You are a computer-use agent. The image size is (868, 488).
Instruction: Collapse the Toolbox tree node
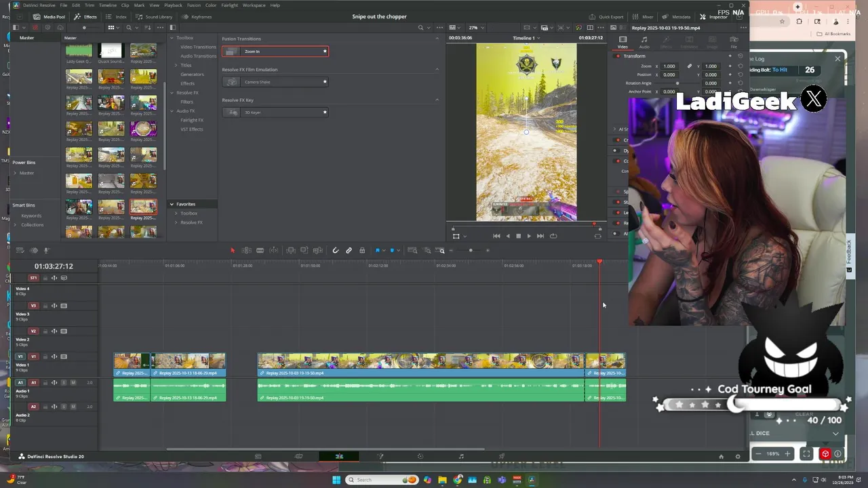[172, 38]
